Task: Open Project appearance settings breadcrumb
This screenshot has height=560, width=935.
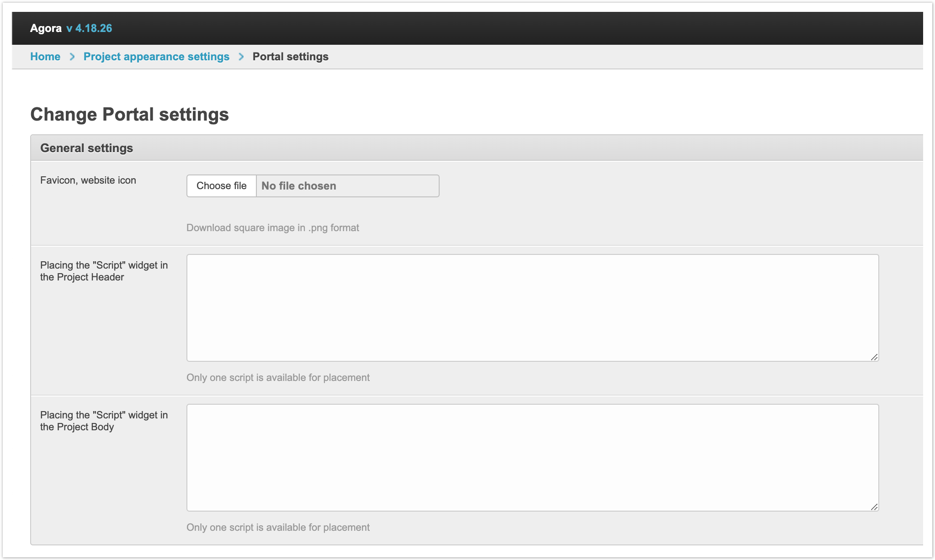Action: tap(156, 57)
